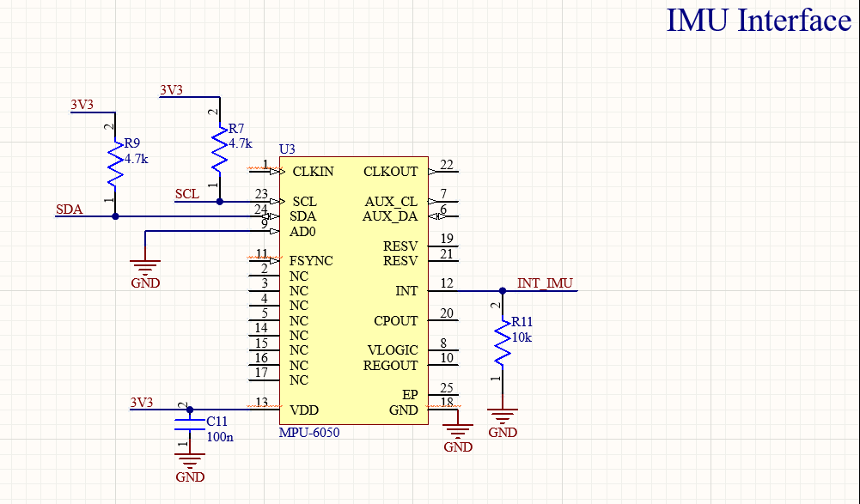Click pin number 8 on VLOGIC
This screenshot has width=860, height=504.
443,343
